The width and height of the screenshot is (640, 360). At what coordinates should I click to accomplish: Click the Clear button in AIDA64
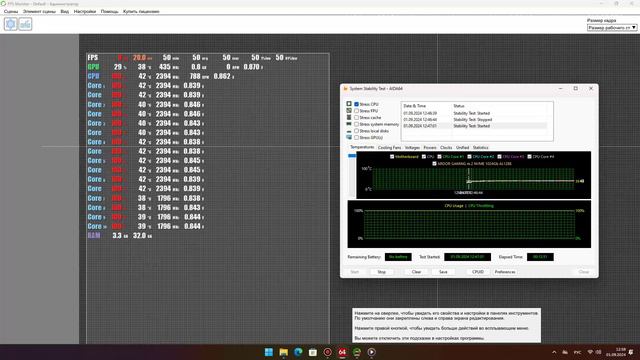point(416,272)
